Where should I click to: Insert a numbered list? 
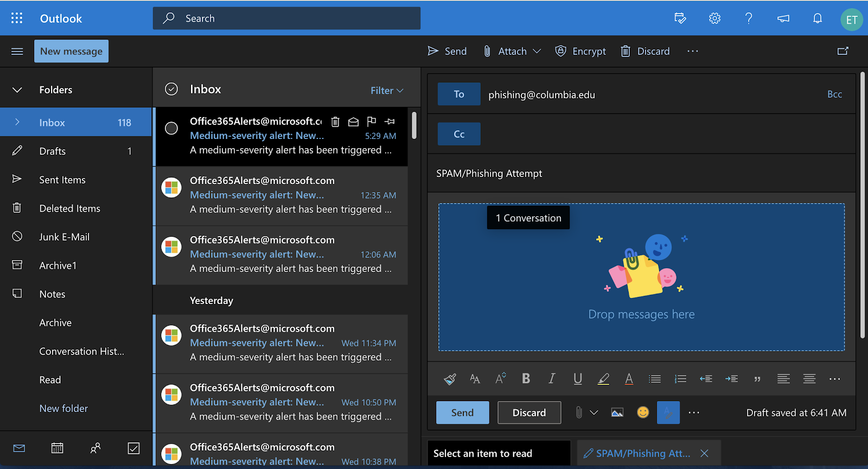pyautogui.click(x=680, y=379)
